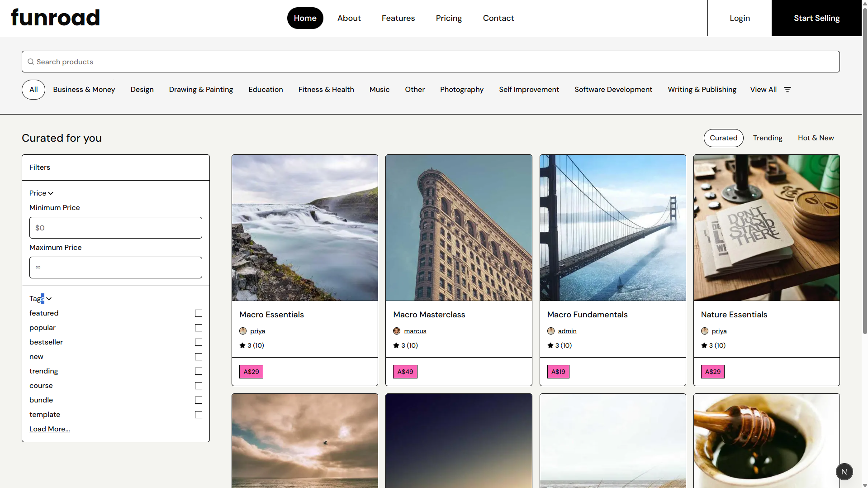Image resolution: width=868 pixels, height=488 pixels.
Task: Focus the Minimum Price input
Action: pos(116,228)
